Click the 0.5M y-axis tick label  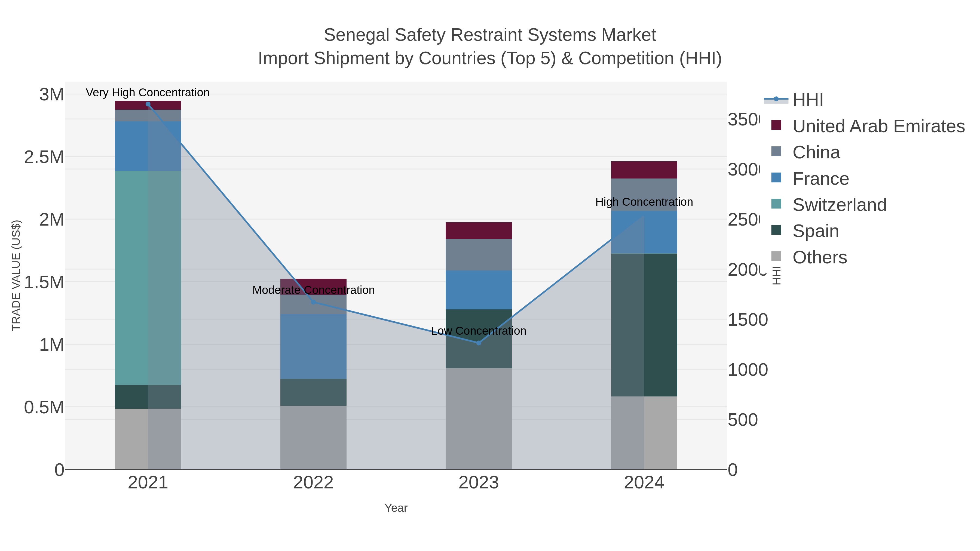pyautogui.click(x=44, y=407)
